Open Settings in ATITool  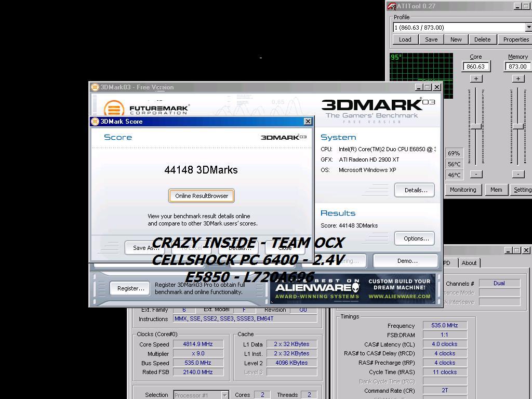click(x=522, y=190)
